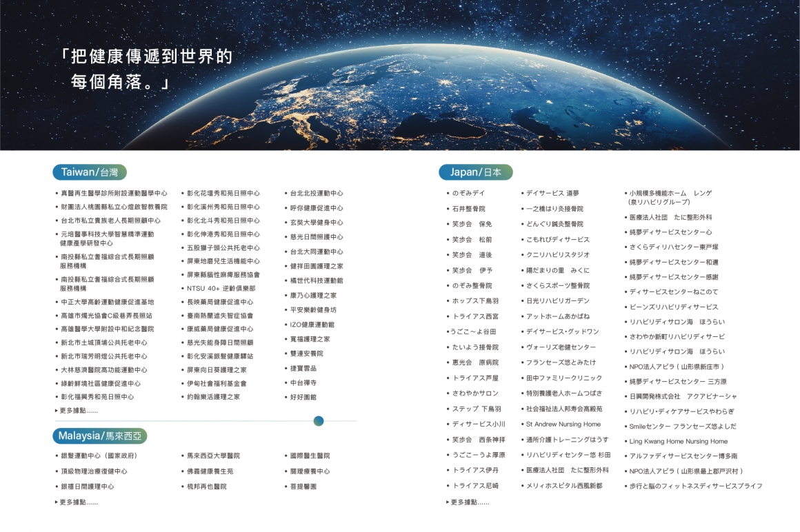Click St Andrew Nursing Home
This screenshot has height=532, width=800.
[563, 424]
